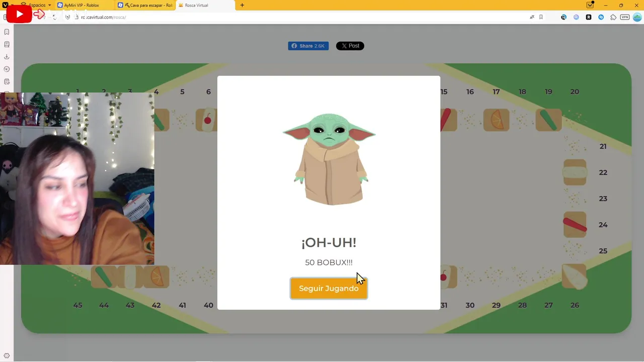The height and width of the screenshot is (362, 644).
Task: Click the number 29 label
Action: [496, 305]
